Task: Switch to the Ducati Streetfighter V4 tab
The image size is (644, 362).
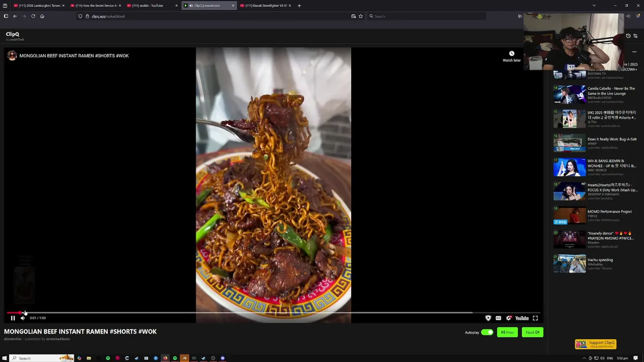Action: [266, 6]
